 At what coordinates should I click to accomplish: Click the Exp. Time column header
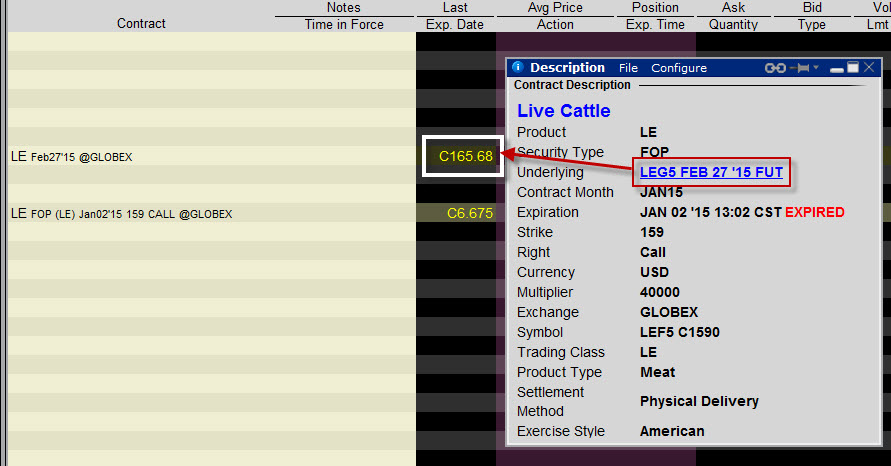pyautogui.click(x=655, y=24)
